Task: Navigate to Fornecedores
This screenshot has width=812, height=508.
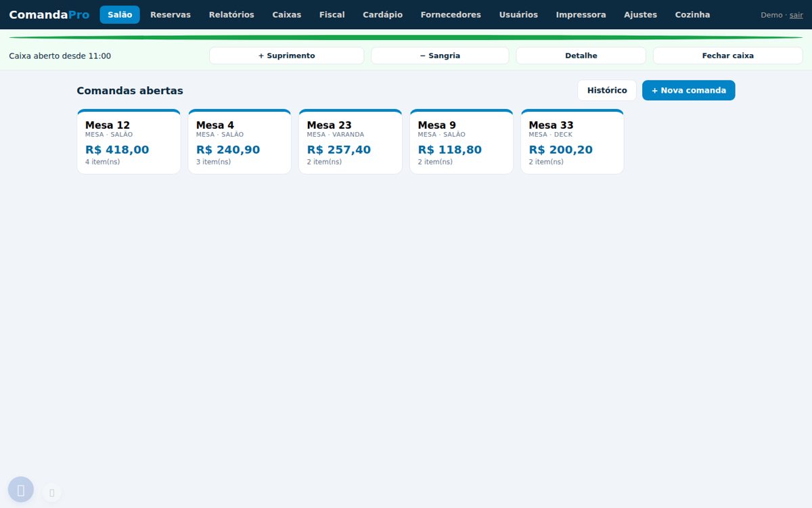Action: (451, 15)
